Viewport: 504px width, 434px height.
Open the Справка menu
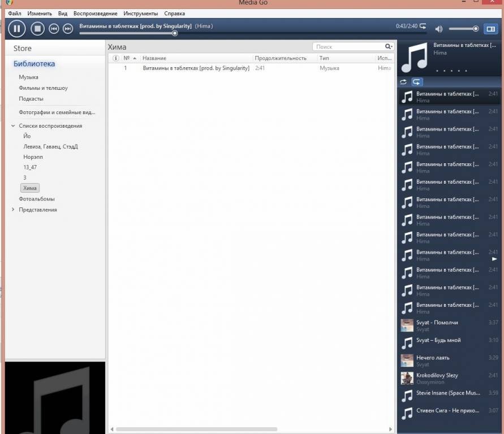[x=174, y=14]
